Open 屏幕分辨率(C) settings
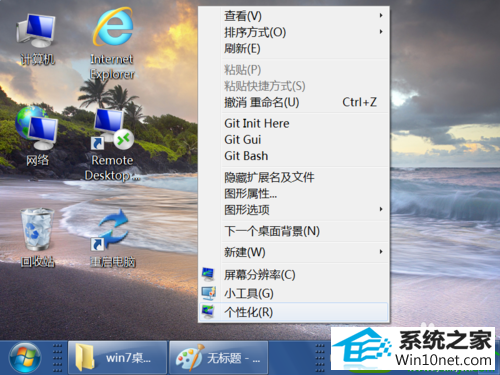Image resolution: width=500 pixels, height=375 pixels. tap(293, 275)
